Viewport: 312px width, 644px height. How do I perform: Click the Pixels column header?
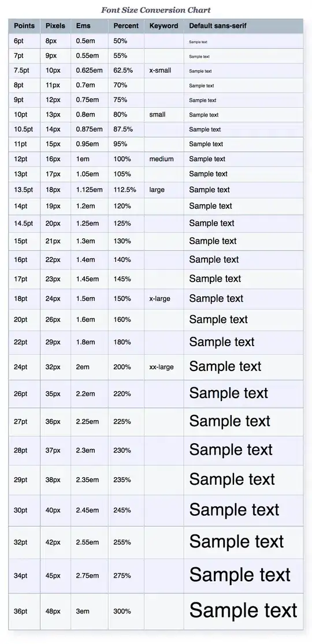(55, 26)
